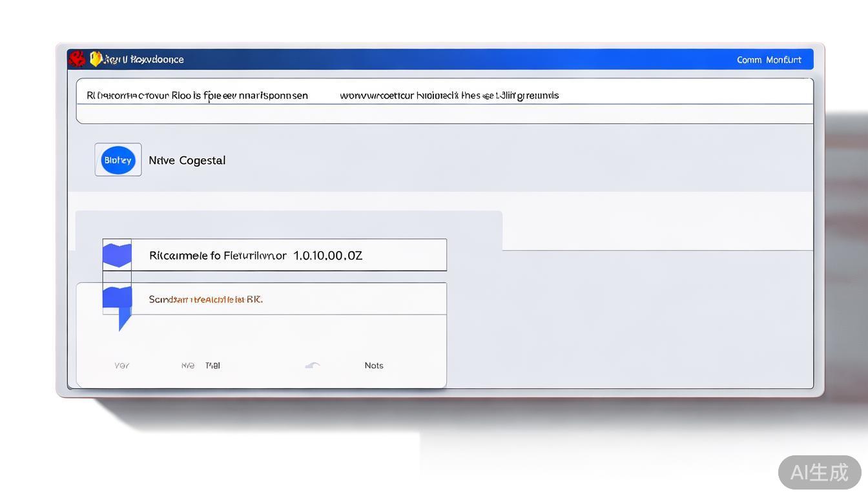The image size is (868, 496).
Task: Click the 'Tkel' label in bottom row
Action: [x=212, y=366]
